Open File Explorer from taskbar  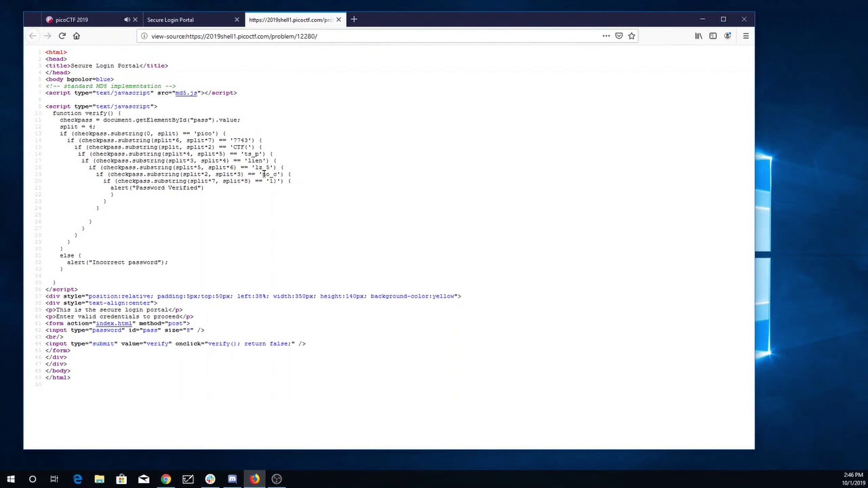click(99, 479)
